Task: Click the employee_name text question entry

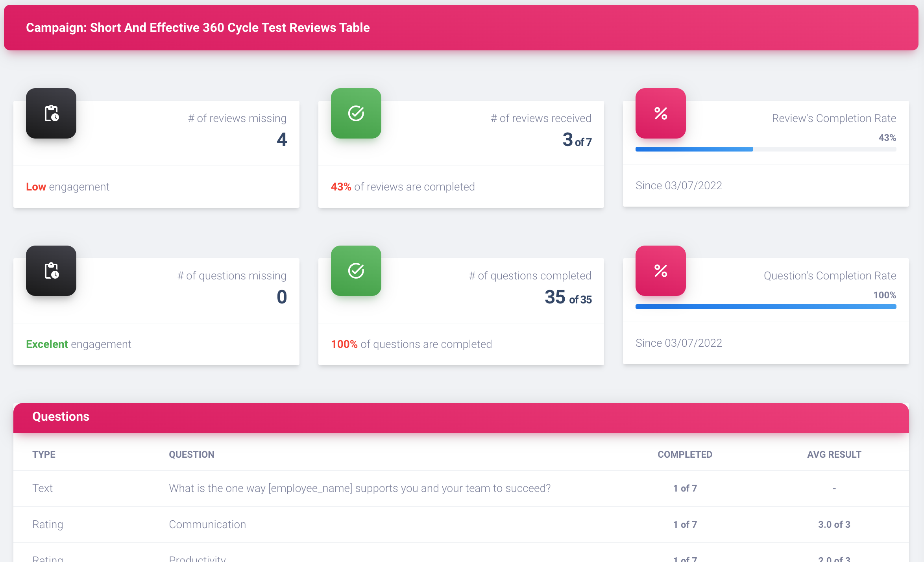Action: tap(360, 488)
